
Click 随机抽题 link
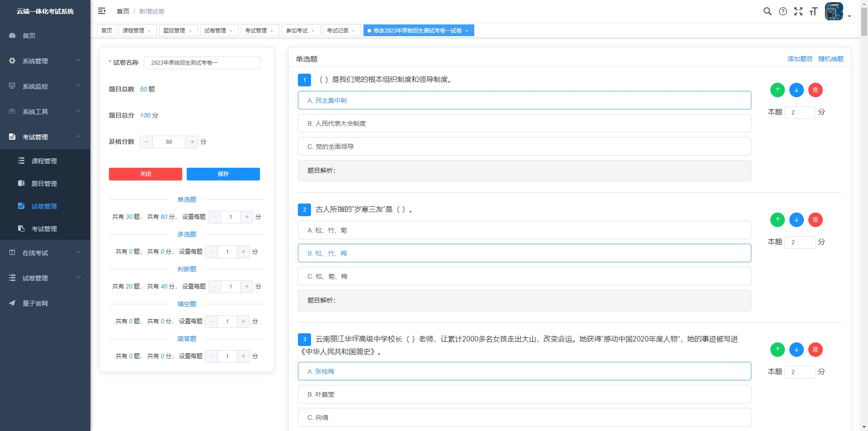[x=831, y=59]
